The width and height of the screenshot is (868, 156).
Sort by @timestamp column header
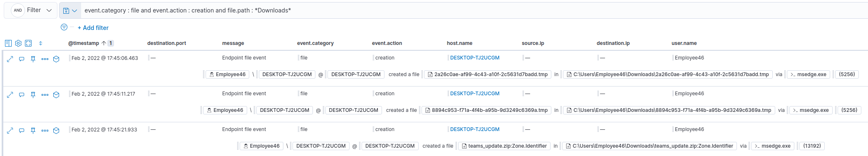(84, 43)
